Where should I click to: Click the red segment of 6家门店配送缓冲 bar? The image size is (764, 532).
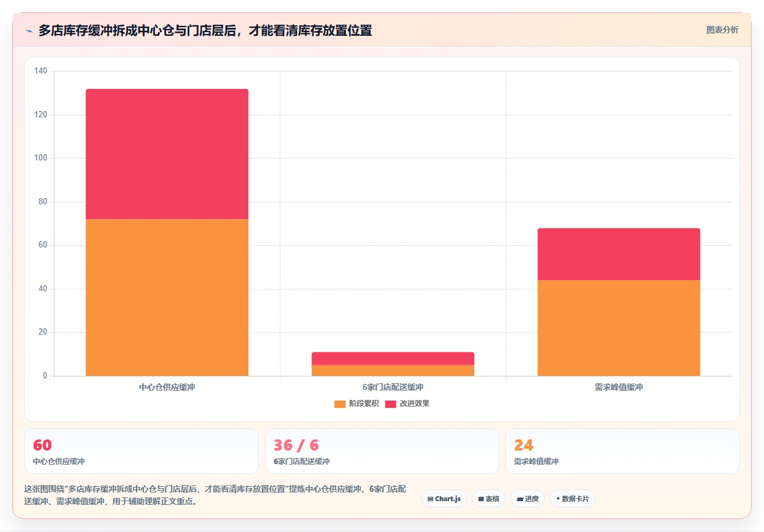coord(393,359)
